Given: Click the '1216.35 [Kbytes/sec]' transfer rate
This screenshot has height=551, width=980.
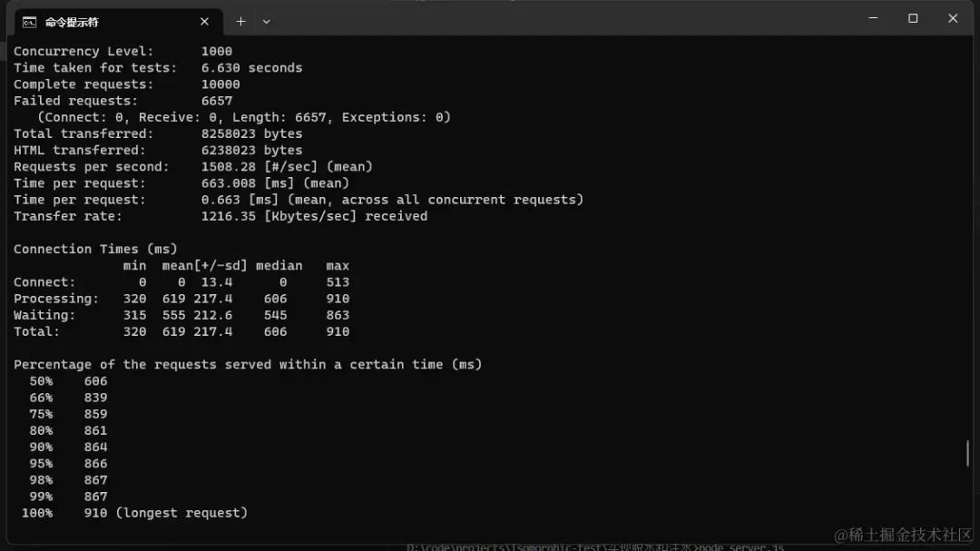Looking at the screenshot, I should (279, 216).
